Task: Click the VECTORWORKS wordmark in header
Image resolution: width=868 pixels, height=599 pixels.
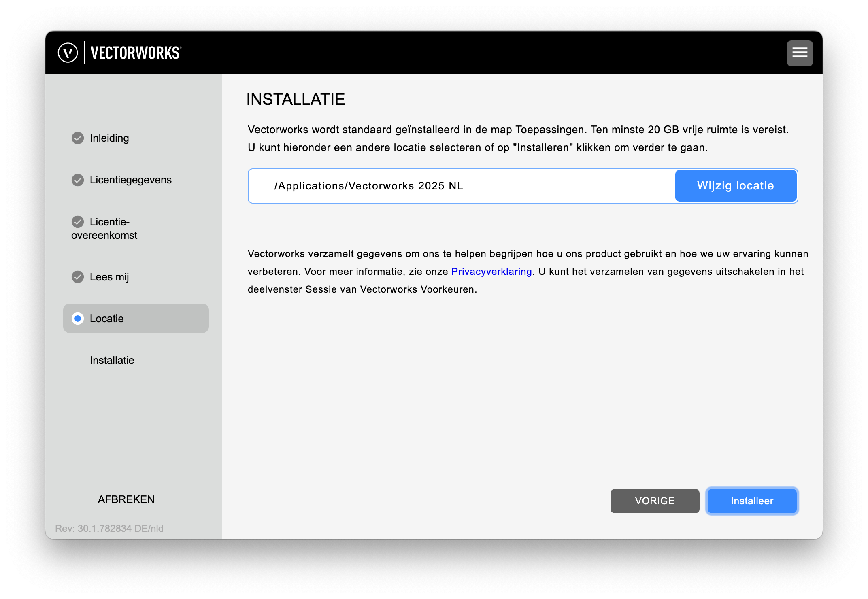Action: tap(136, 53)
